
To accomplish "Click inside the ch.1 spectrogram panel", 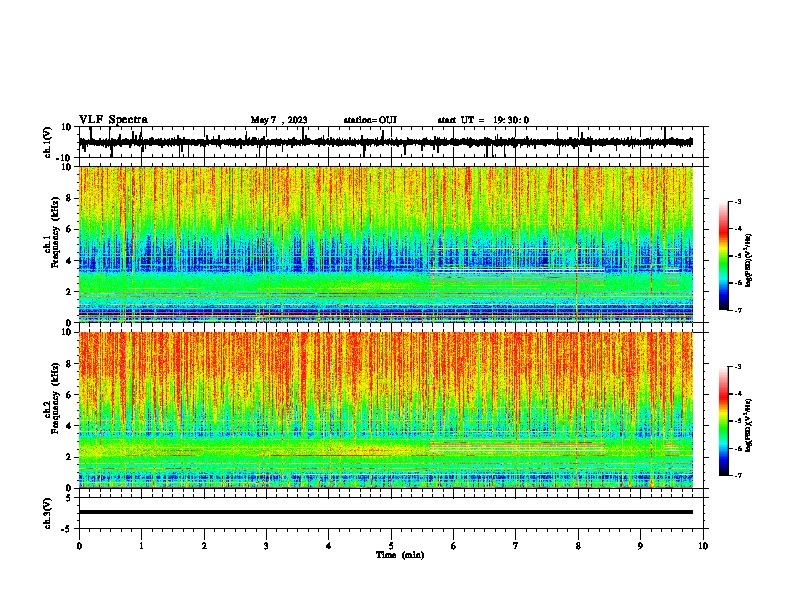I will [386, 244].
